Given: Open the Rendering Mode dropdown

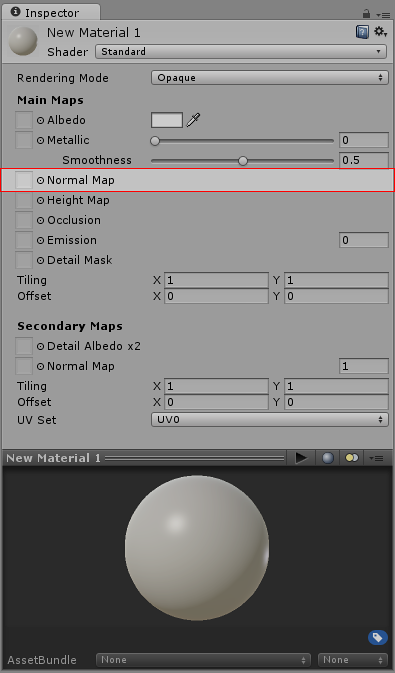Looking at the screenshot, I should [x=270, y=78].
